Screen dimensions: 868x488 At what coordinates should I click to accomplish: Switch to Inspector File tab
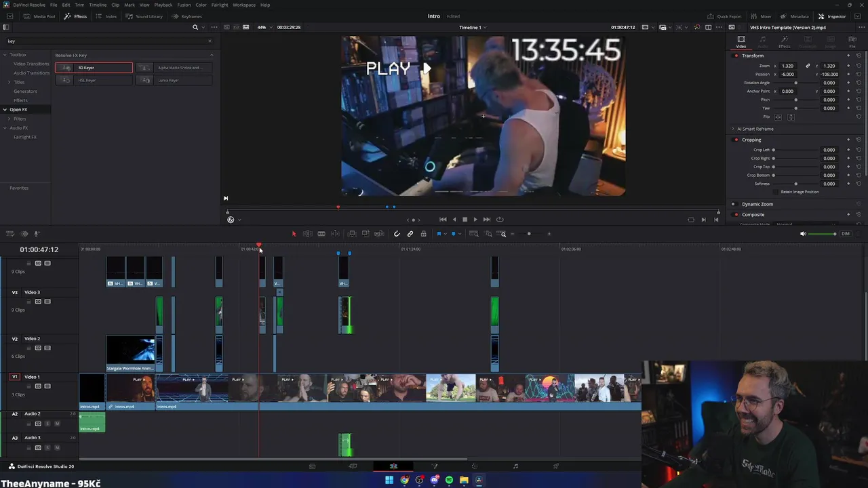[852, 41]
